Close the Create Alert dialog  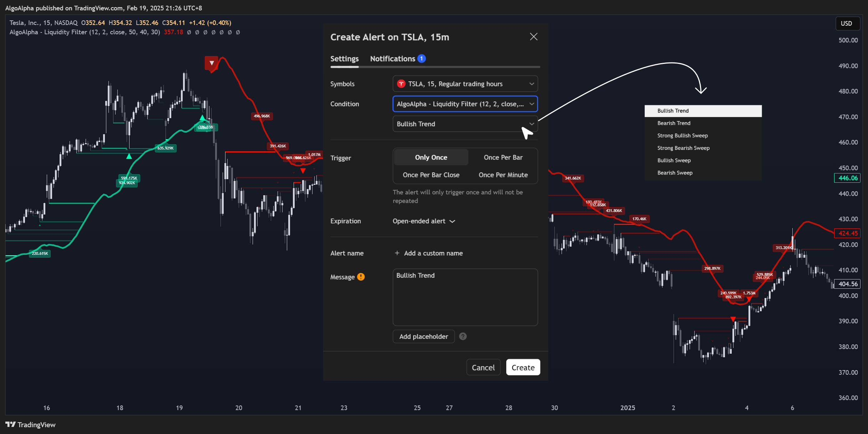(533, 37)
